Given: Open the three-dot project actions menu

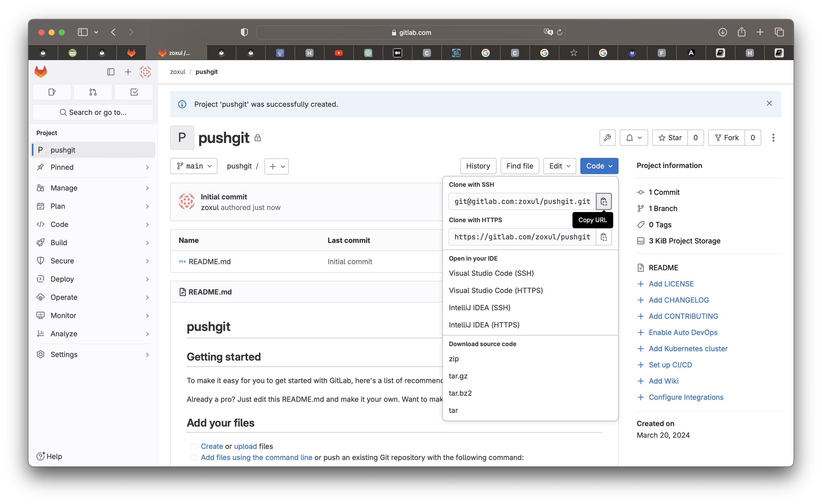Looking at the screenshot, I should (773, 138).
